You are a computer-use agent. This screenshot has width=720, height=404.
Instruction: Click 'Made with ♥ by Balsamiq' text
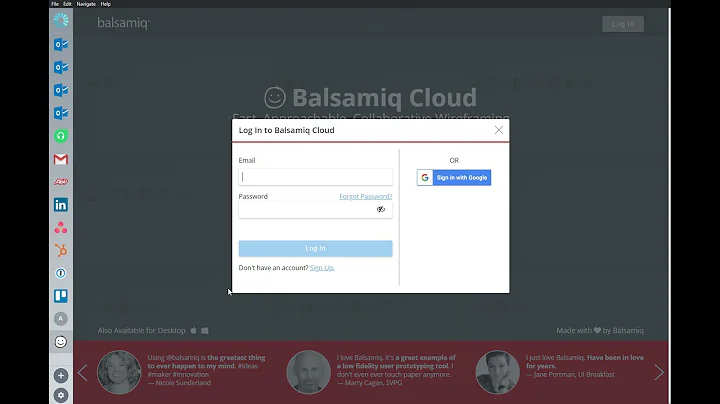coord(600,331)
